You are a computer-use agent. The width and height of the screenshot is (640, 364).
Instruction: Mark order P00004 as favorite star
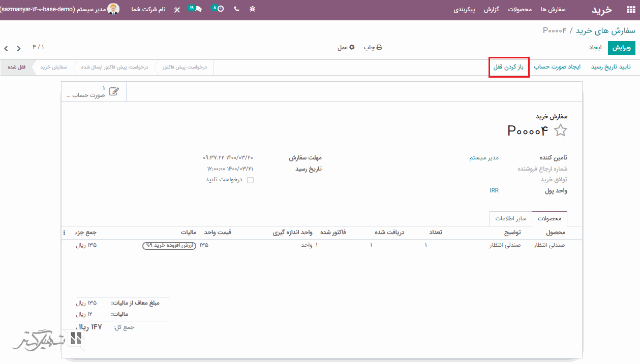[x=560, y=130]
